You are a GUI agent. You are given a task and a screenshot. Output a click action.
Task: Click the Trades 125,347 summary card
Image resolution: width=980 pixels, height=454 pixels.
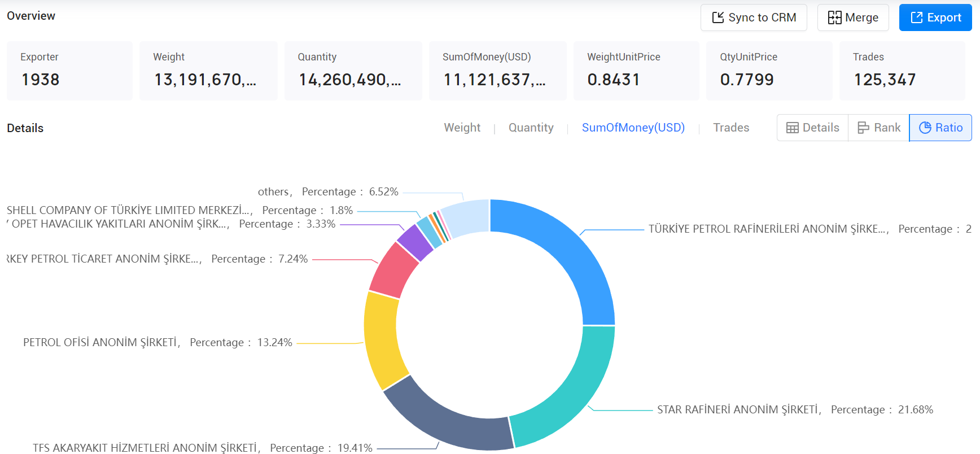(902, 71)
